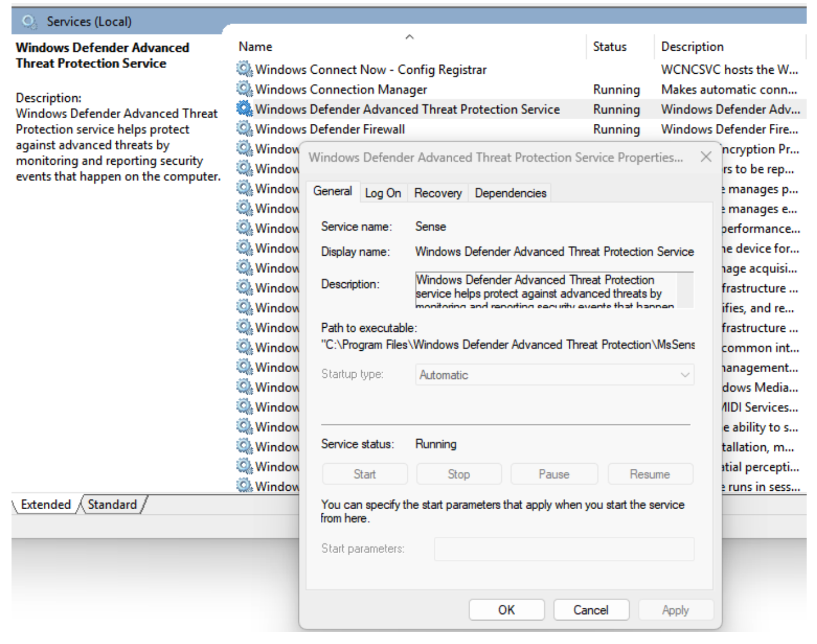Image resolution: width=817 pixels, height=644 pixels.
Task: Sort services by Status column header
Action: coord(610,47)
